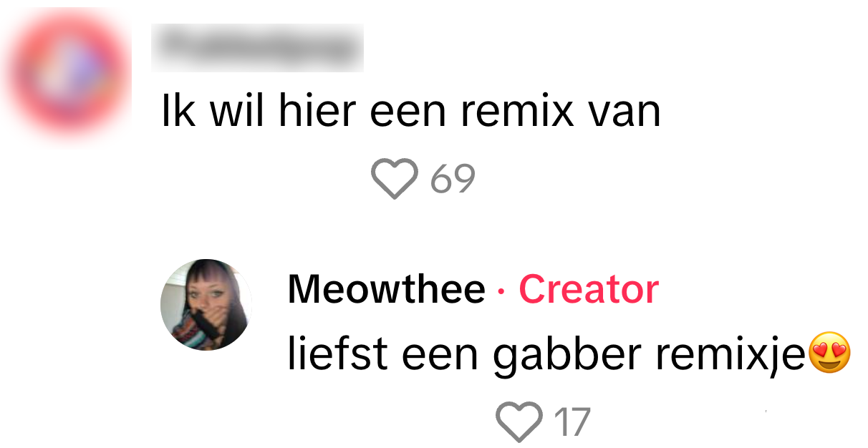Click the blurred username of the top commenter
The image size is (868, 448).
257,48
